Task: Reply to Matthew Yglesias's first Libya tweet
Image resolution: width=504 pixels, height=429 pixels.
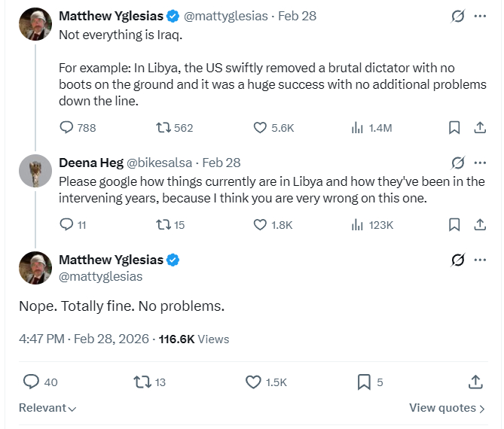Action: pos(67,128)
